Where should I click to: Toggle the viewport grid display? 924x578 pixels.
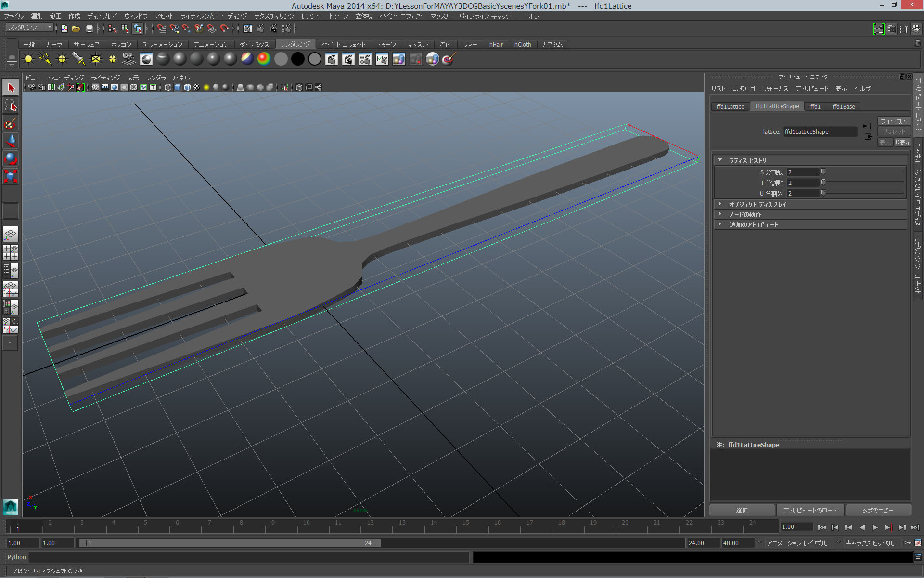95,87
